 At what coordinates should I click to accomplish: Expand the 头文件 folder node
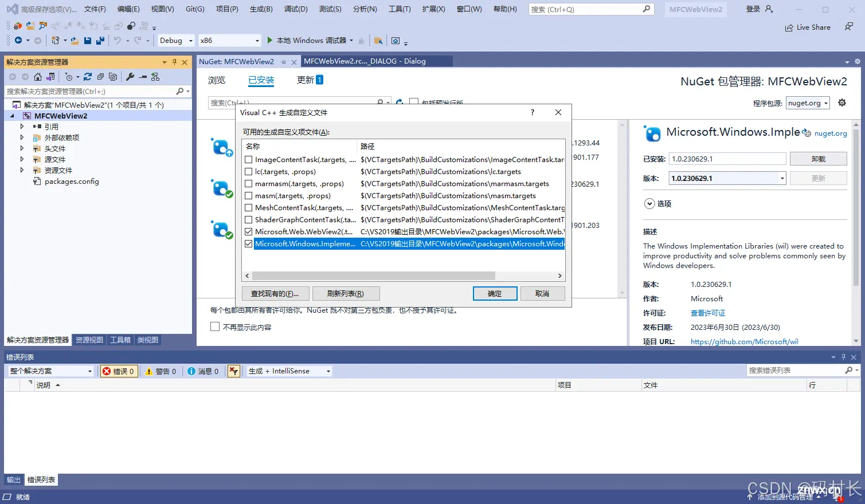coord(22,148)
